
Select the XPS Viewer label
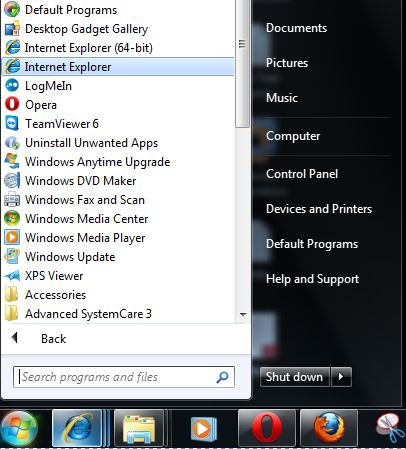click(54, 276)
